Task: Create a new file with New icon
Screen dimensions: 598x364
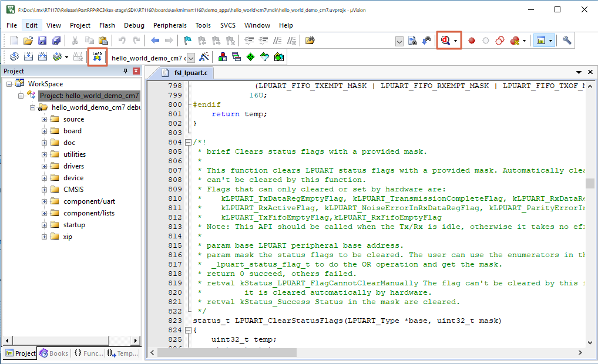Action: click(x=14, y=41)
